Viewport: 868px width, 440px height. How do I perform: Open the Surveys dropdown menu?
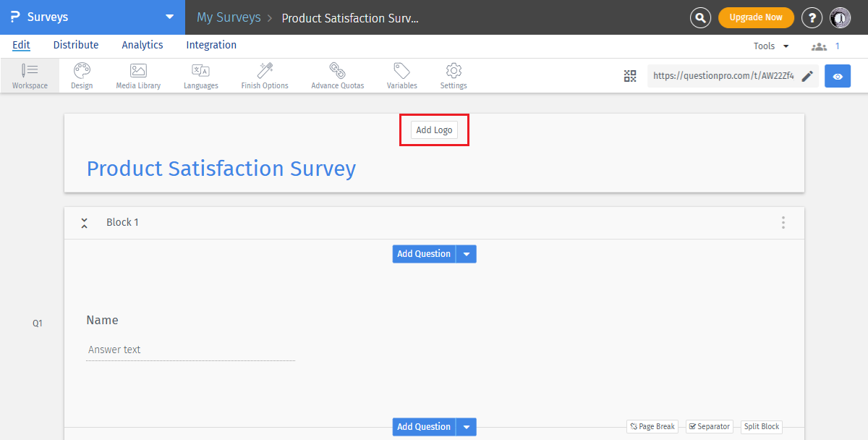coord(169,16)
